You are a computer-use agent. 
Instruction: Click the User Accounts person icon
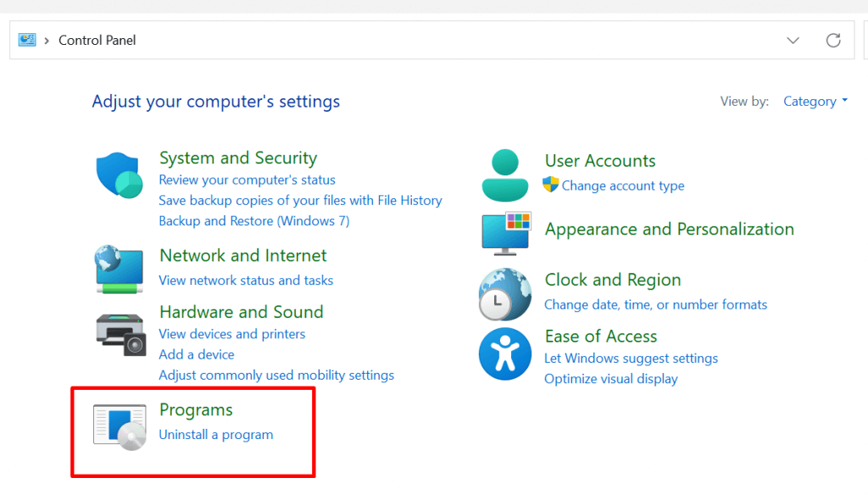point(504,174)
